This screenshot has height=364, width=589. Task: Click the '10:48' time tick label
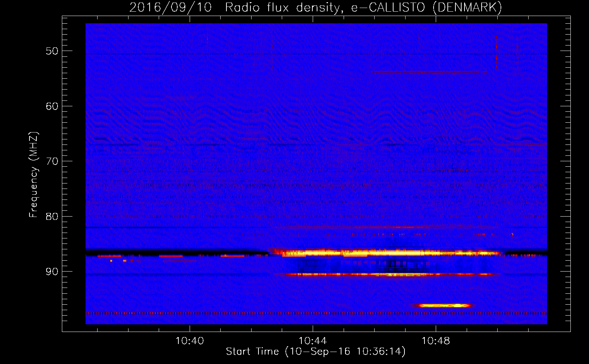pyautogui.click(x=436, y=341)
